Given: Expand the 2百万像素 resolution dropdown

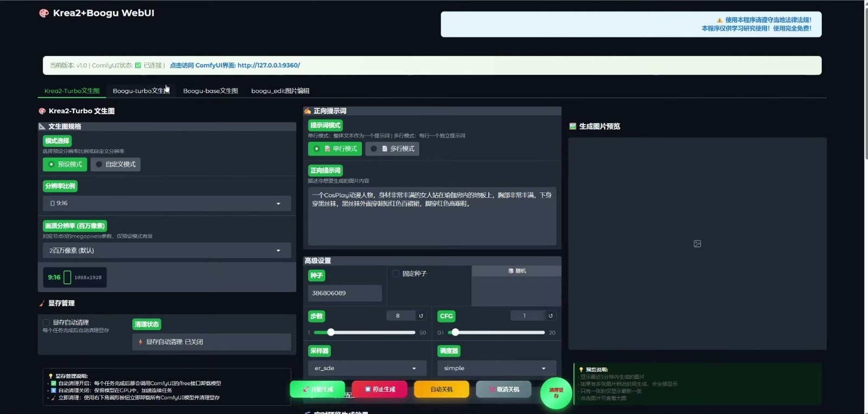Looking at the screenshot, I should pyautogui.click(x=167, y=250).
